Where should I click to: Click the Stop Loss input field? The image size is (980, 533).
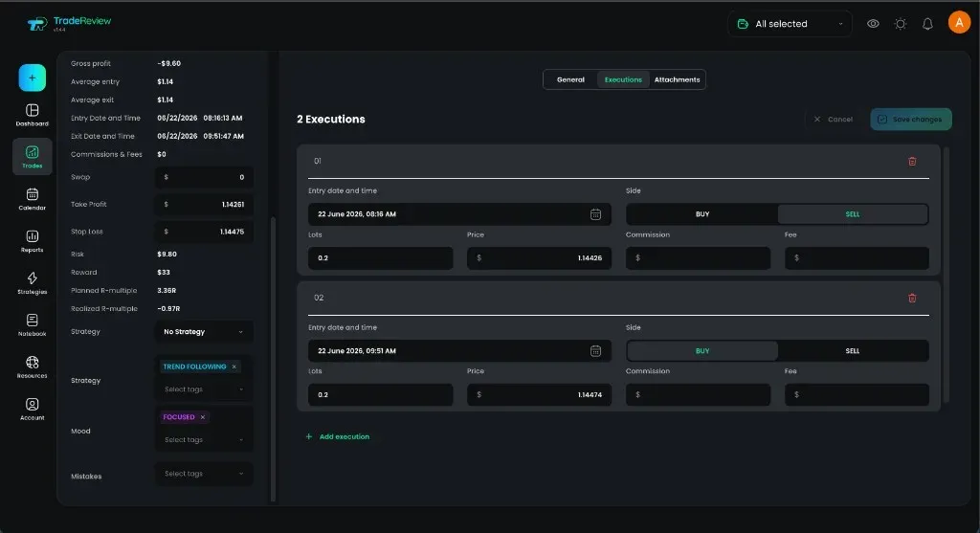204,232
